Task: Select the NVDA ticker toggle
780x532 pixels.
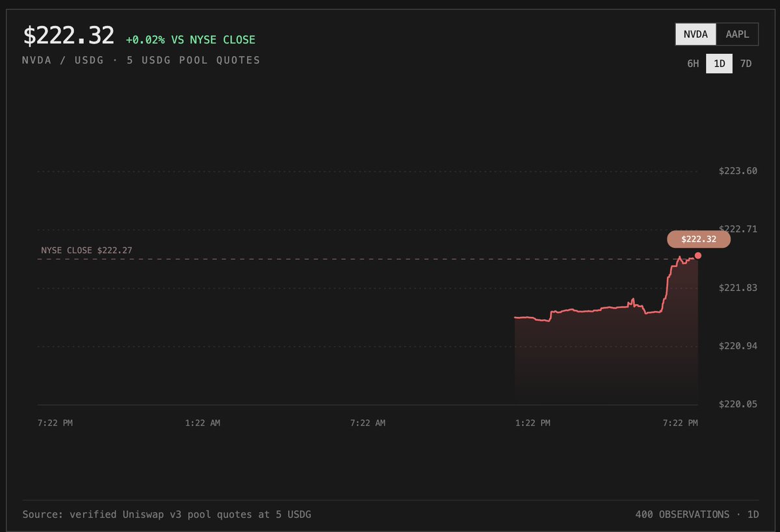Action: (695, 34)
